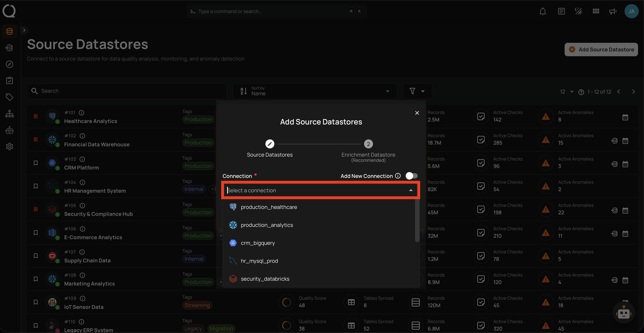Toggle dark mode with the sun-moon icon

pos(578,11)
